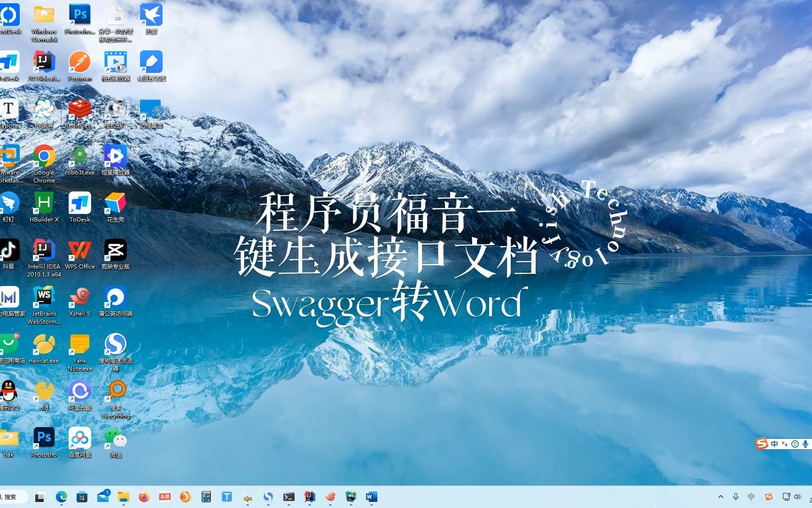Viewport: 812px width, 508px height.
Task: Select the 阿里云盘 desktop icon
Action: click(79, 396)
